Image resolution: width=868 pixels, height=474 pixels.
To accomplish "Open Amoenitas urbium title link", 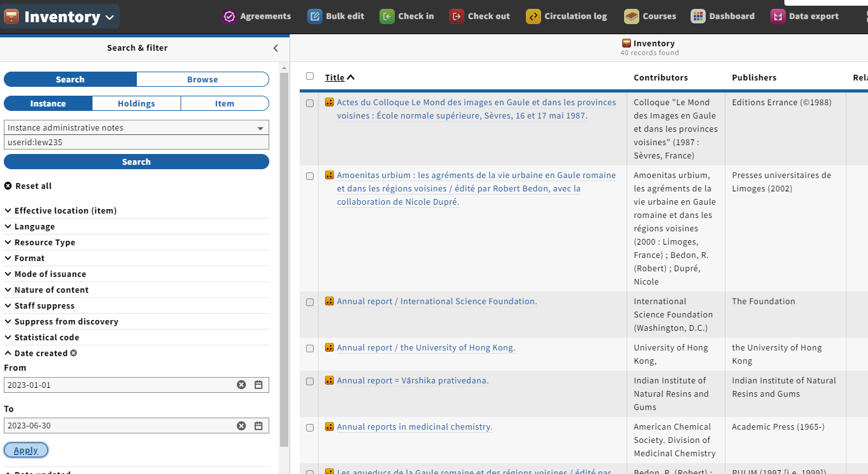I will click(476, 188).
